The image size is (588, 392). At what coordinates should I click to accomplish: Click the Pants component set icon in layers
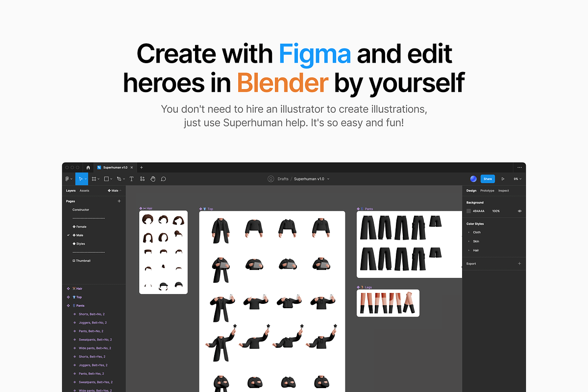pyautogui.click(x=69, y=305)
